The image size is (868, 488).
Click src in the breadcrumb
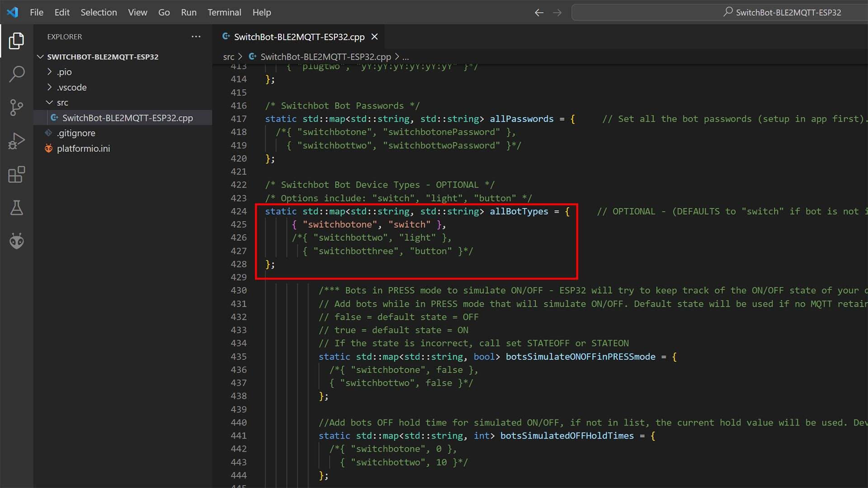[x=229, y=56]
